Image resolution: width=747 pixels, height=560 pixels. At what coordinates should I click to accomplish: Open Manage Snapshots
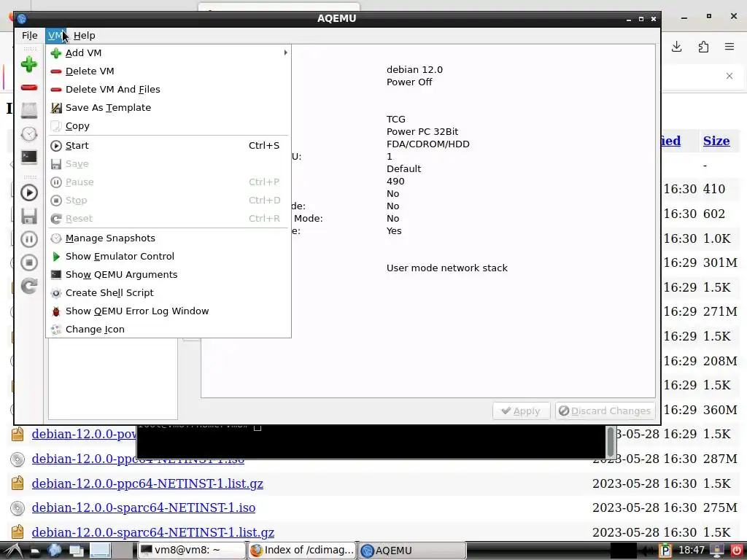pos(169,238)
